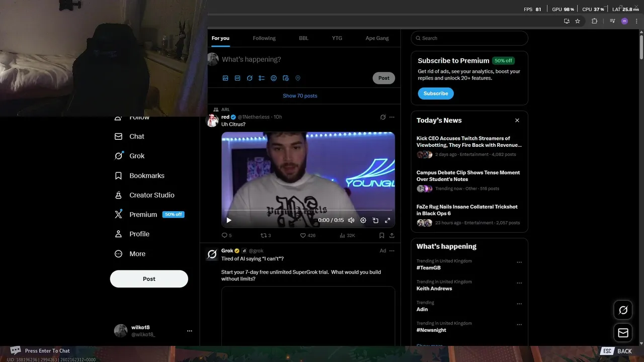
Task: Click red's profile avatar
Action: point(213,121)
